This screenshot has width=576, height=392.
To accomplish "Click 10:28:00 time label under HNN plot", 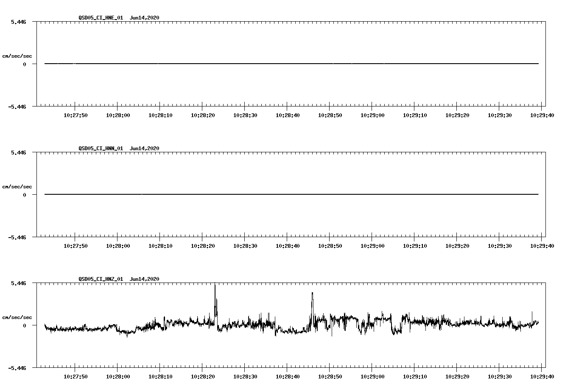I will point(118,246).
